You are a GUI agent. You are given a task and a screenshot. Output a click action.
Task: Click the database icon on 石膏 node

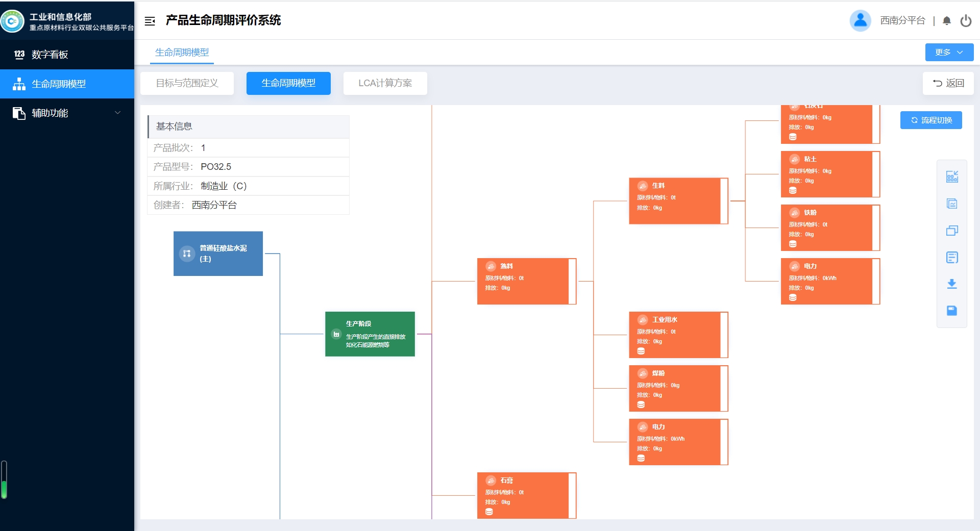click(489, 512)
